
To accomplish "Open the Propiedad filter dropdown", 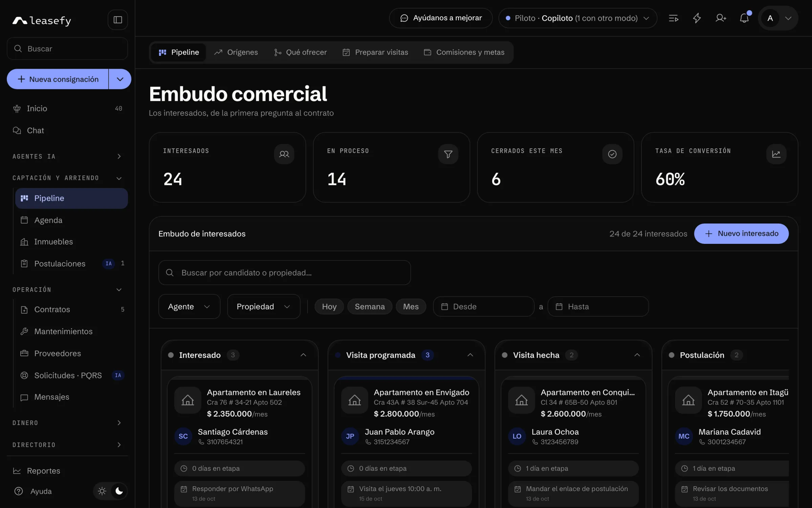I will (x=264, y=306).
